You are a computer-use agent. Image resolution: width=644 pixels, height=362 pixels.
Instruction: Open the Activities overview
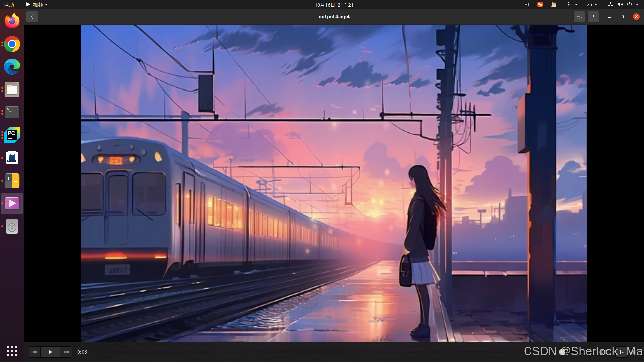coord(9,5)
